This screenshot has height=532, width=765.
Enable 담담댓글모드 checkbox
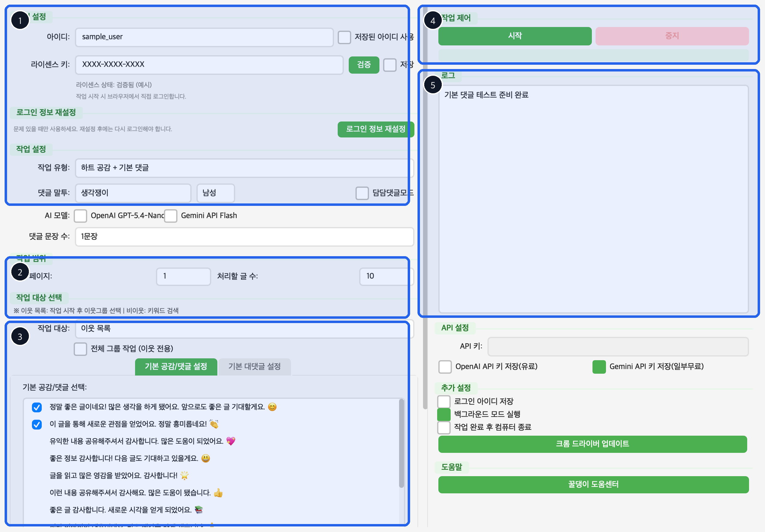[362, 193]
